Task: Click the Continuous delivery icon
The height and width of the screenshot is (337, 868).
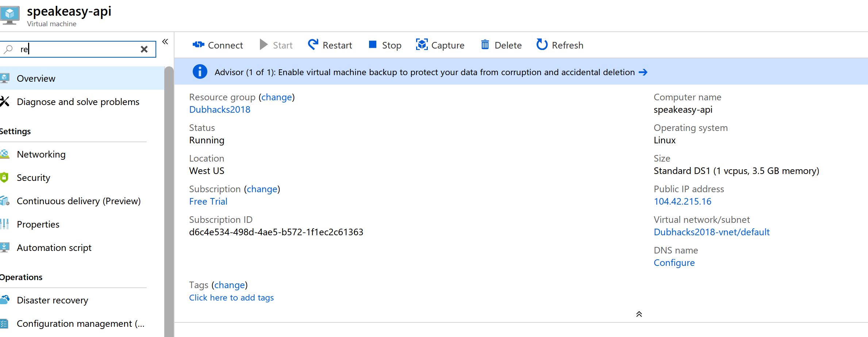Action: 4,201
